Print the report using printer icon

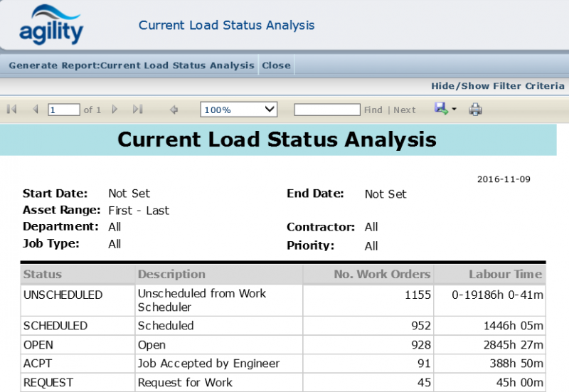(476, 110)
